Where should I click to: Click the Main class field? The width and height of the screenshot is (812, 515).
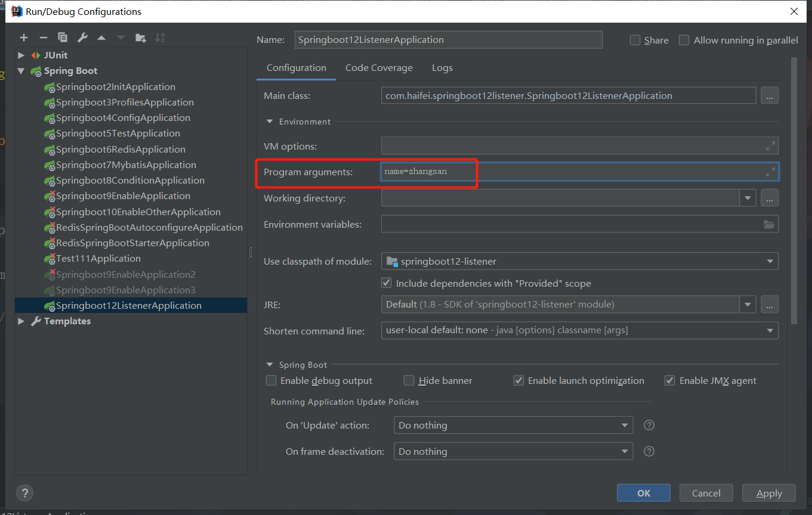(569, 95)
